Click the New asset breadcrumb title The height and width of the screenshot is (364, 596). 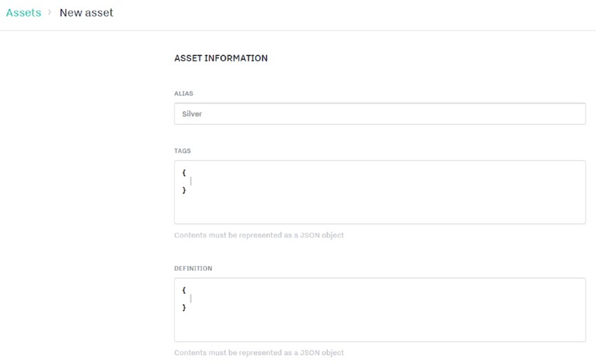86,12
